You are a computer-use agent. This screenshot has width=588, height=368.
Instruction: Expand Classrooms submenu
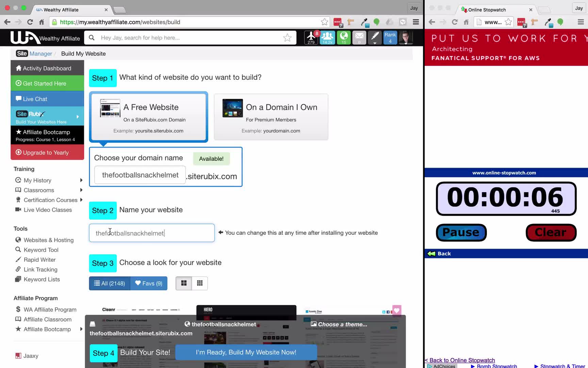(x=81, y=190)
